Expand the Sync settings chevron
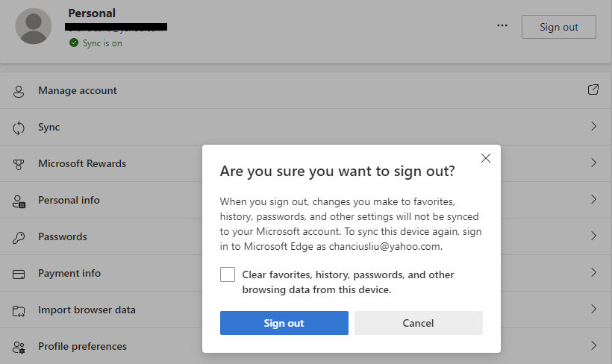Screen dimensions: 612x364 [593, 127]
